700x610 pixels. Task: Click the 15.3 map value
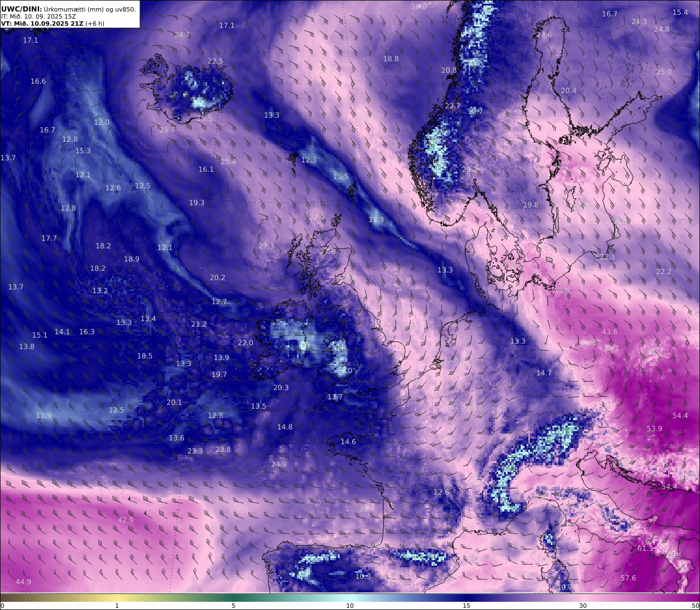tap(83, 150)
